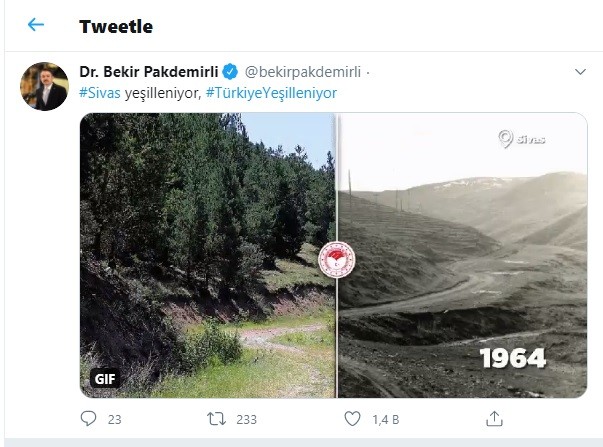Expand the tweet options chevron
Image resolution: width=603 pixels, height=447 pixels.
(x=580, y=73)
